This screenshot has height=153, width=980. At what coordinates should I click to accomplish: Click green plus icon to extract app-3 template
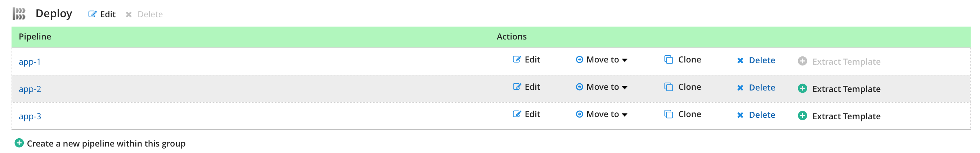[x=803, y=116]
